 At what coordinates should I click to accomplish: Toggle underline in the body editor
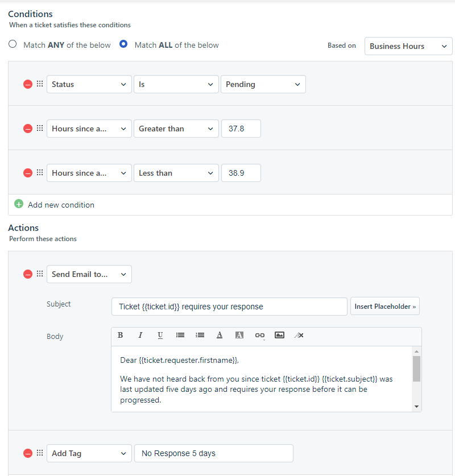(160, 335)
